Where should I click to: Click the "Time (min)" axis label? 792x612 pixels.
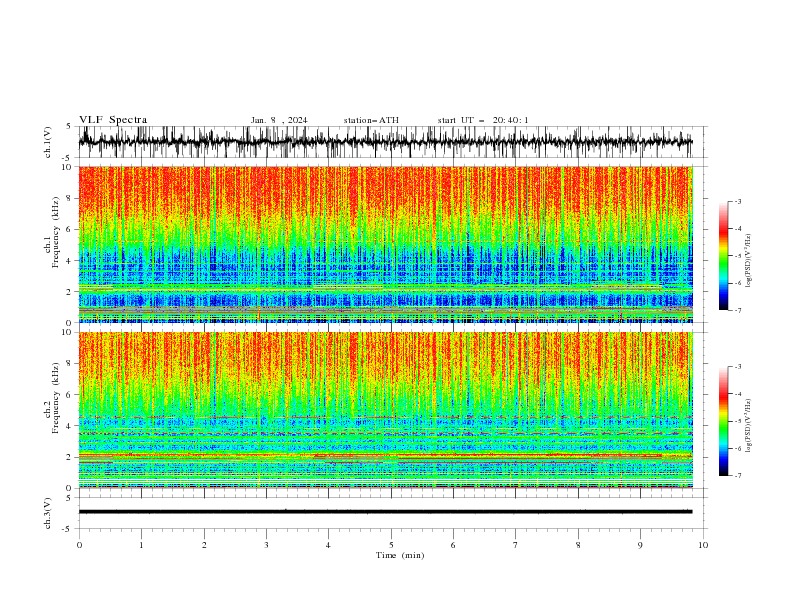(x=400, y=555)
